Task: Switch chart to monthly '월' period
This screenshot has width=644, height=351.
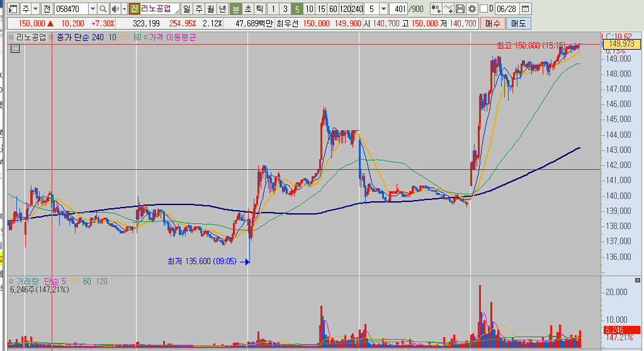Action: coord(211,9)
